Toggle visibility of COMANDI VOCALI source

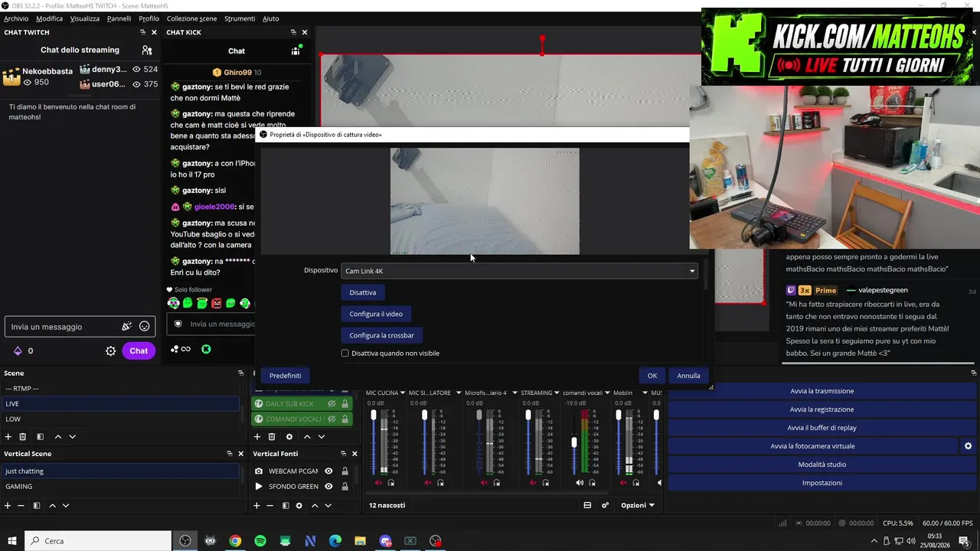click(x=332, y=419)
